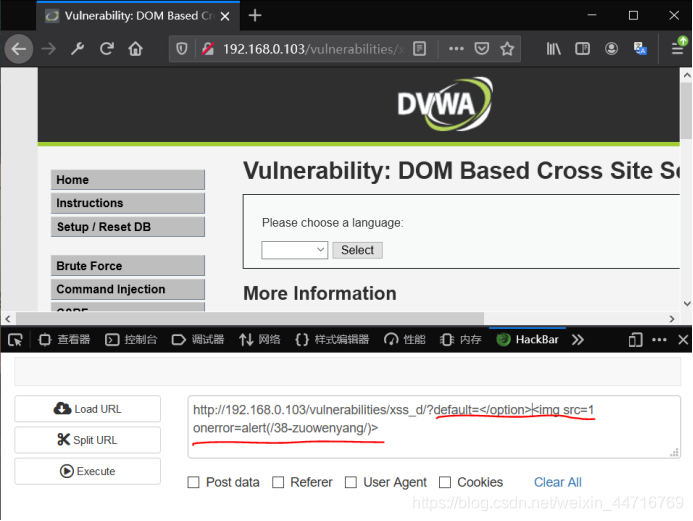Open the Instructions menu item
The height and width of the screenshot is (521, 693).
(x=128, y=203)
